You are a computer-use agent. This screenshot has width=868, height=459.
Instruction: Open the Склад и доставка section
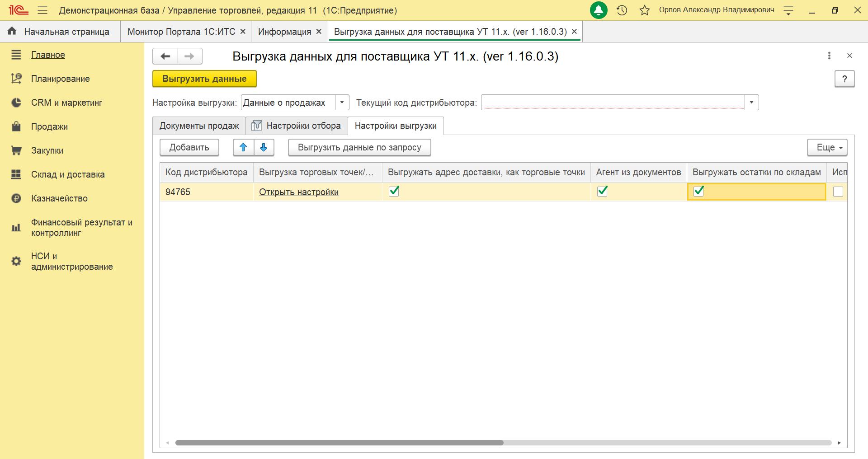[68, 174]
